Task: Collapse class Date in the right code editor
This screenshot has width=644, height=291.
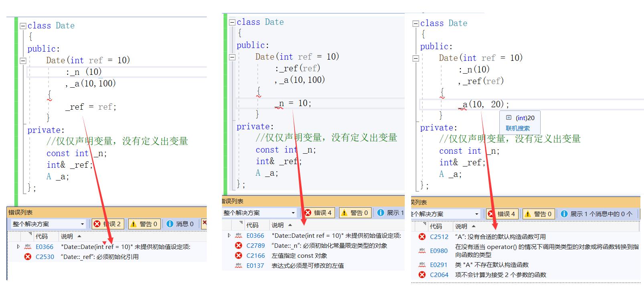Action: pos(416,24)
